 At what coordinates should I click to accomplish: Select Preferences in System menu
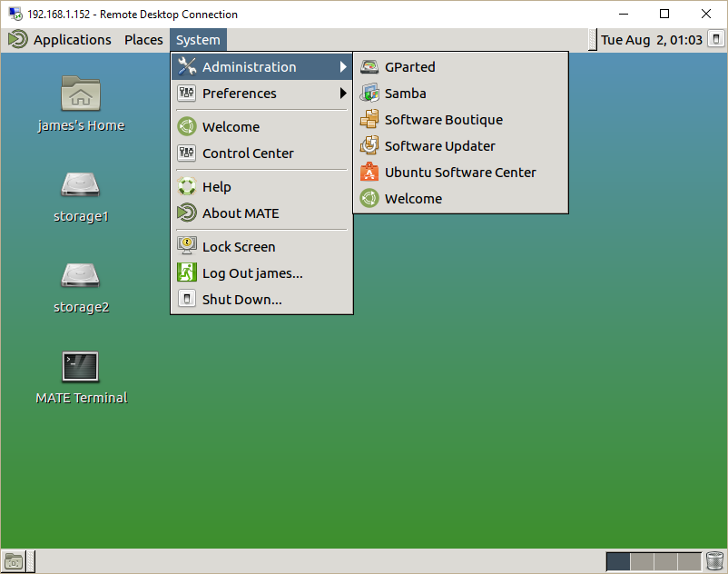(261, 94)
